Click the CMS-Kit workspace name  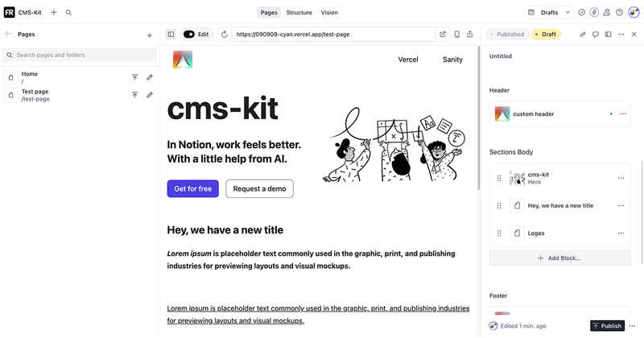(30, 12)
